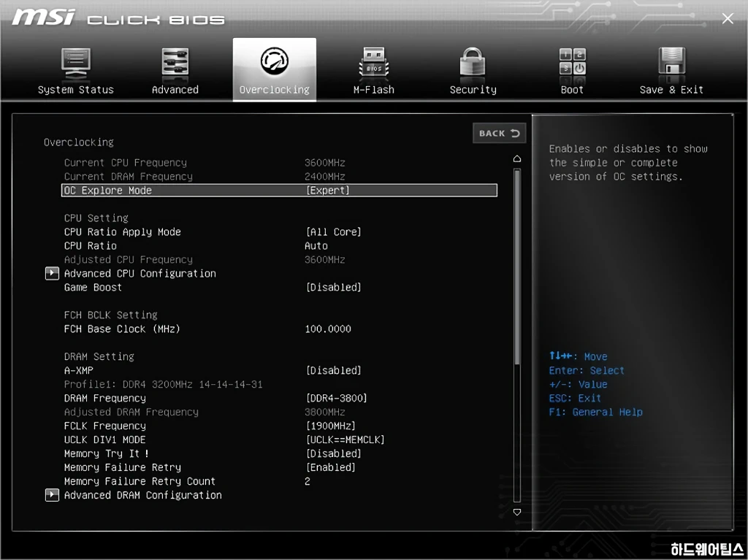Select Memory Failure Retry Count value 2
Image resolution: width=748 pixels, height=560 pixels.
pos(308,481)
